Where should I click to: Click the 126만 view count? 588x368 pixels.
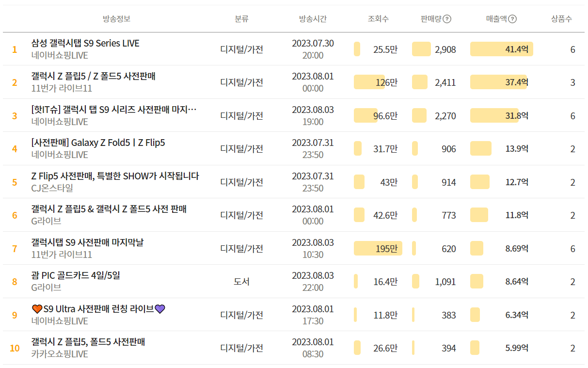pyautogui.click(x=387, y=82)
